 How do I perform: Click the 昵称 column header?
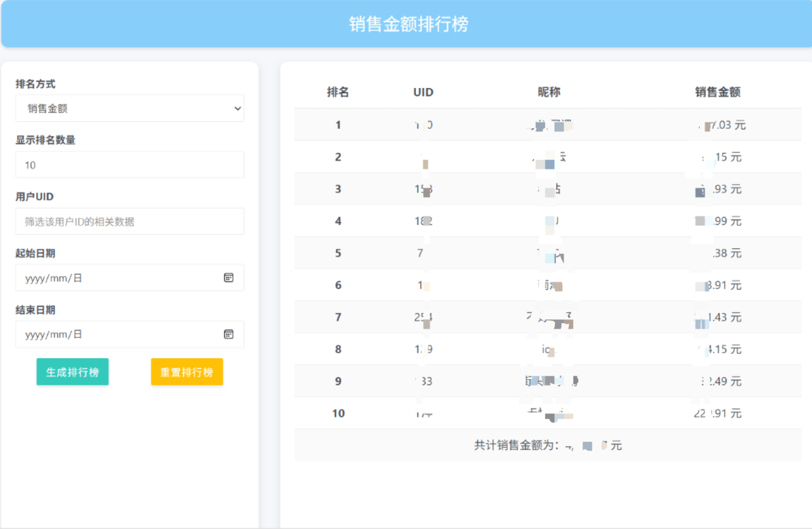point(549,92)
